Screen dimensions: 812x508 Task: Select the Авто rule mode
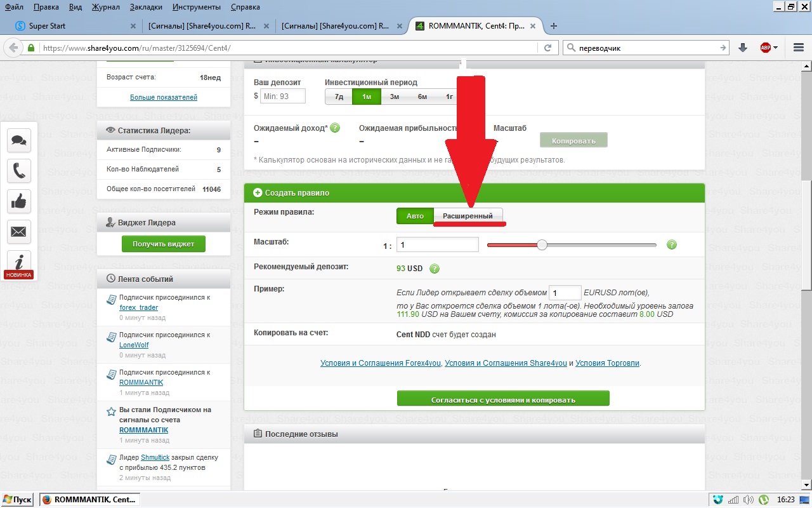click(415, 216)
